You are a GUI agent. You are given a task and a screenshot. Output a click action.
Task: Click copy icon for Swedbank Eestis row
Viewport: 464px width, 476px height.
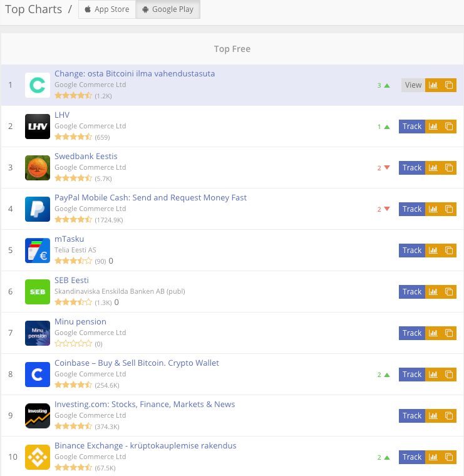(449, 168)
